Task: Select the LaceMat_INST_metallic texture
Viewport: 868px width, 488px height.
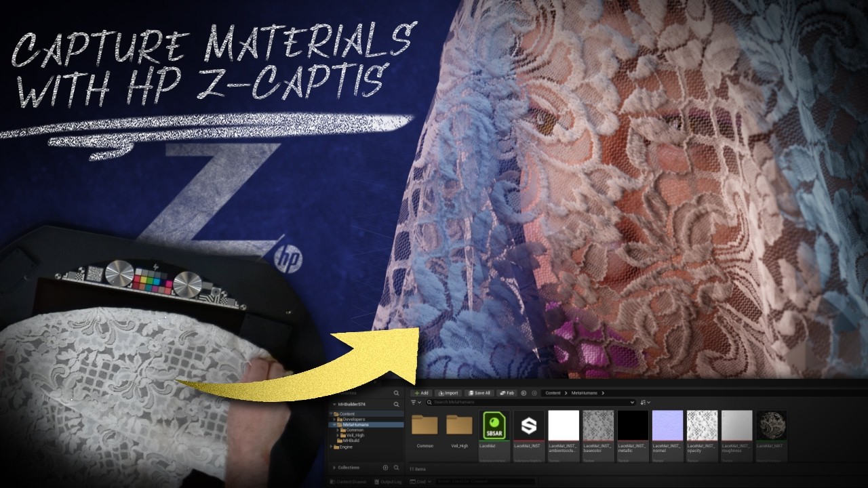Action: (x=633, y=435)
